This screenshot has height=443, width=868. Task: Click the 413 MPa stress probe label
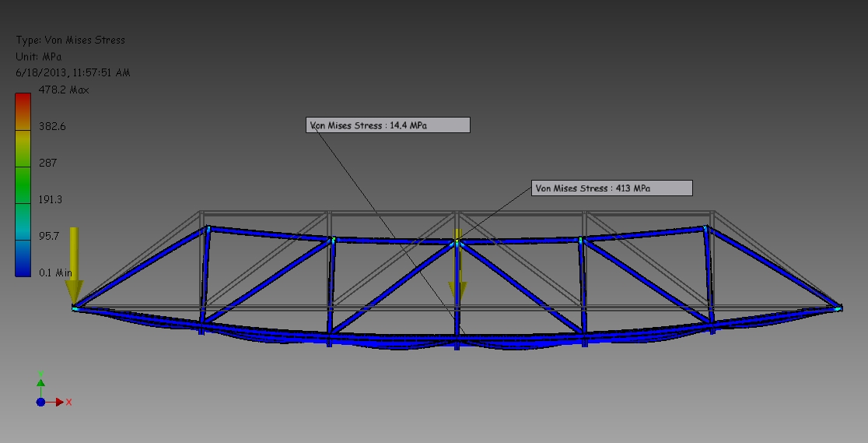pos(611,188)
